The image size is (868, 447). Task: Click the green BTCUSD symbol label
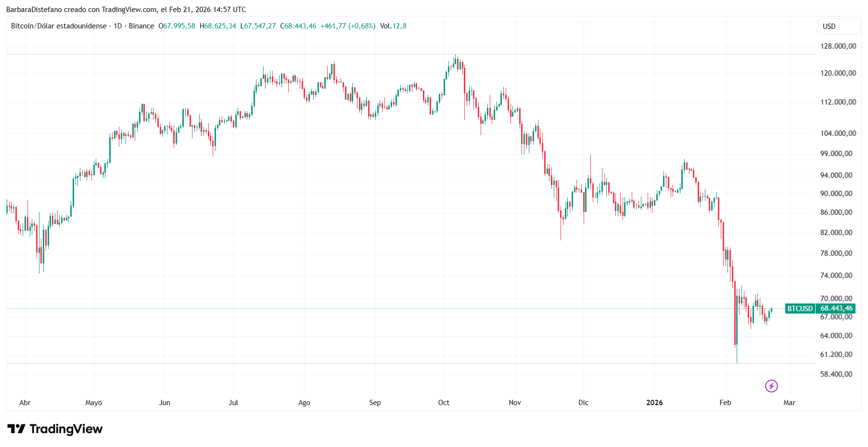pyautogui.click(x=800, y=309)
